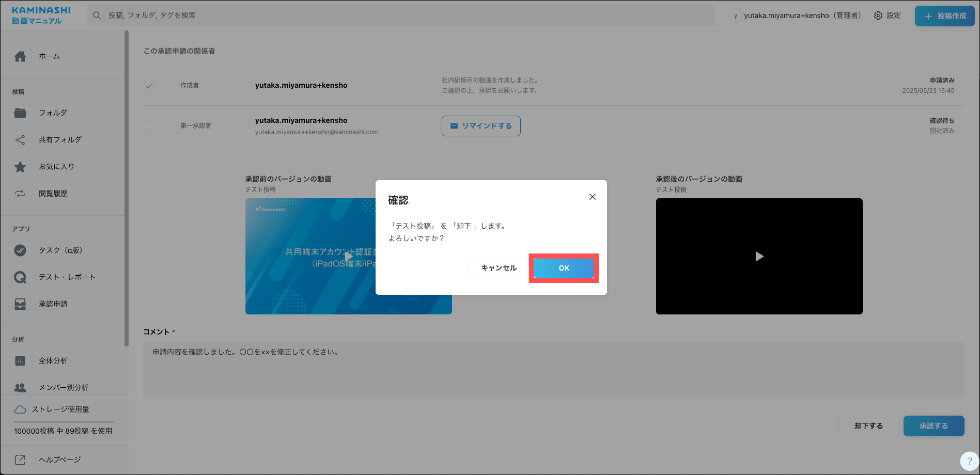Image resolution: width=980 pixels, height=475 pixels.
Task: Click the home icon in sidebar
Action: [x=20, y=56]
